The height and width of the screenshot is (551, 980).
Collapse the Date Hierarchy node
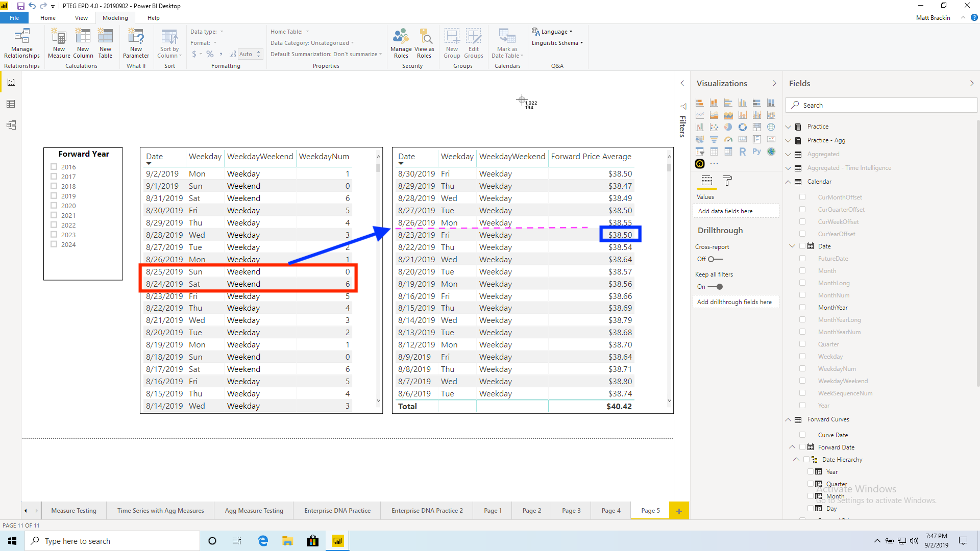796,460
